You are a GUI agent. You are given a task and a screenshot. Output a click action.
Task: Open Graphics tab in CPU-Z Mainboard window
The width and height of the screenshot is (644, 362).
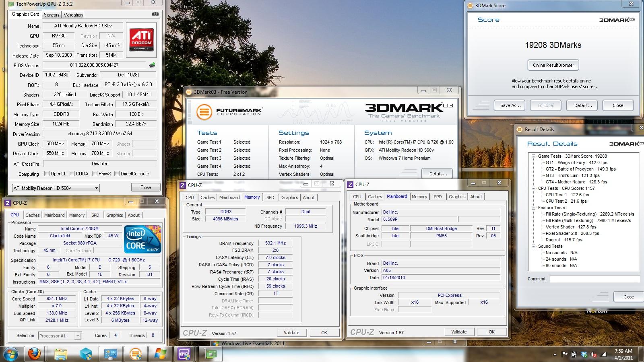pos(457,197)
